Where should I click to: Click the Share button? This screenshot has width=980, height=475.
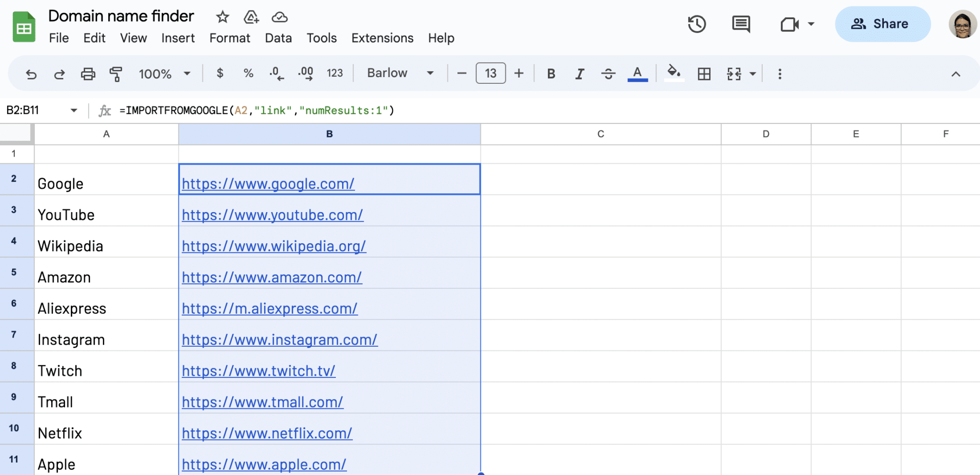pyautogui.click(x=882, y=23)
